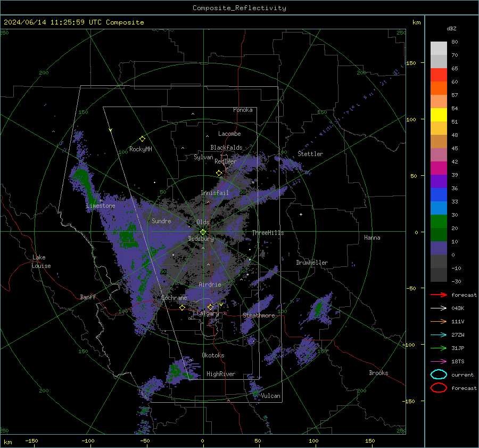Select the dark gray -10 dBZ swatch

click(439, 274)
